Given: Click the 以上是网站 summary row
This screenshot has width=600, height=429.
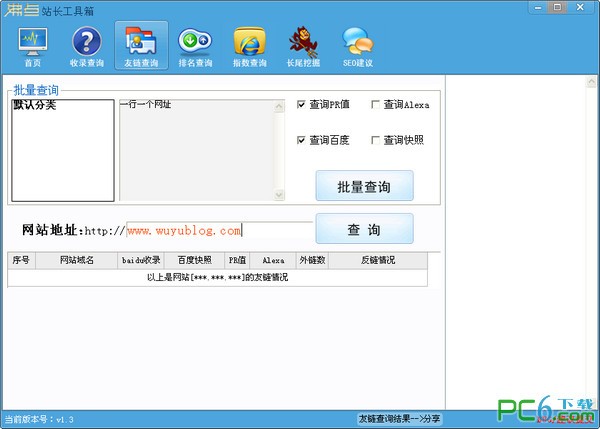Looking at the screenshot, I should coord(217,277).
